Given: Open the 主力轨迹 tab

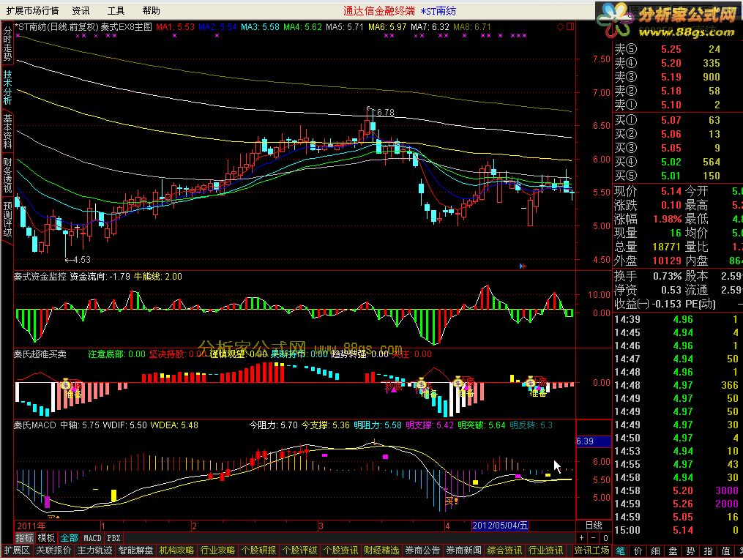Looking at the screenshot, I should click(94, 550).
